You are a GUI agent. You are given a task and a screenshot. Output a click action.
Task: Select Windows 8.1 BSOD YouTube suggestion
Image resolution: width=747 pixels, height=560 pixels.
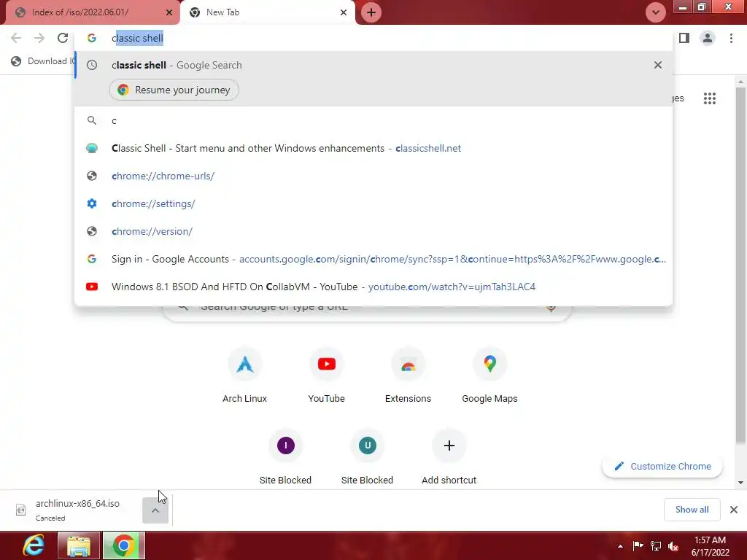pos(373,287)
